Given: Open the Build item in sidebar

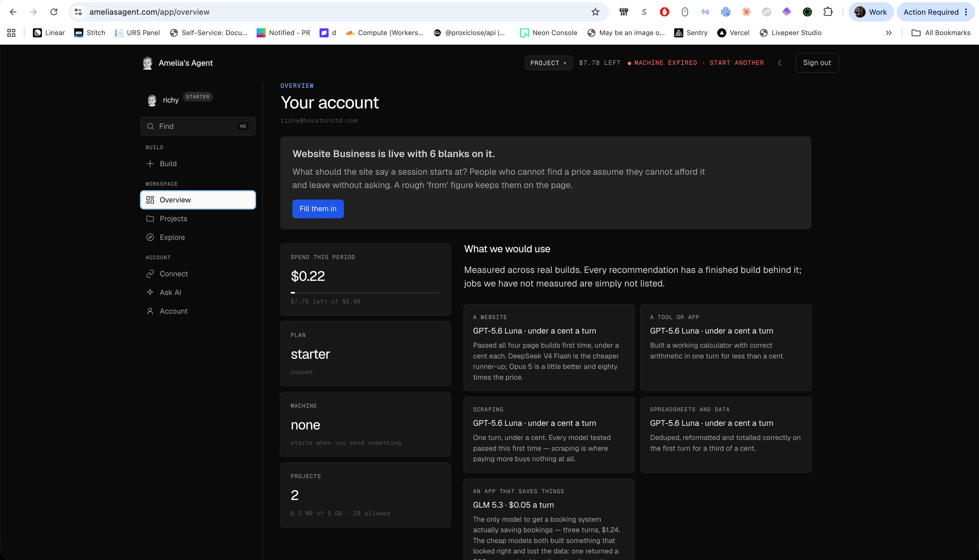Looking at the screenshot, I should pos(198,163).
